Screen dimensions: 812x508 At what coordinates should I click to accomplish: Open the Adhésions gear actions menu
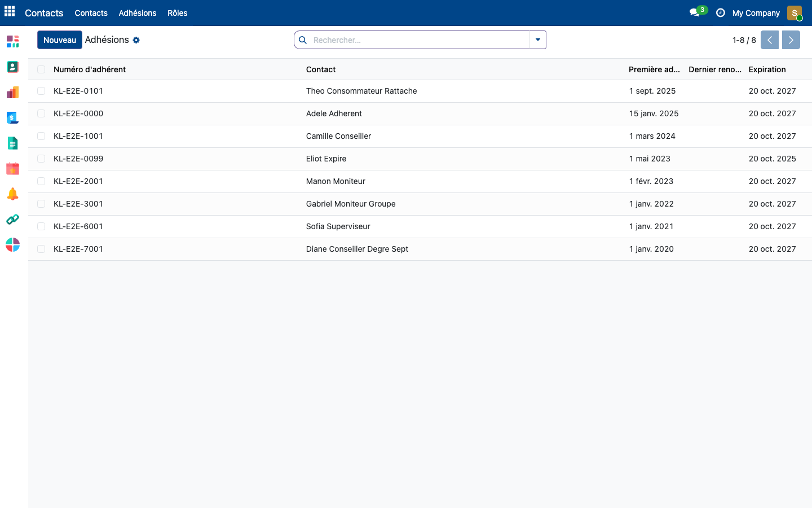click(136, 40)
